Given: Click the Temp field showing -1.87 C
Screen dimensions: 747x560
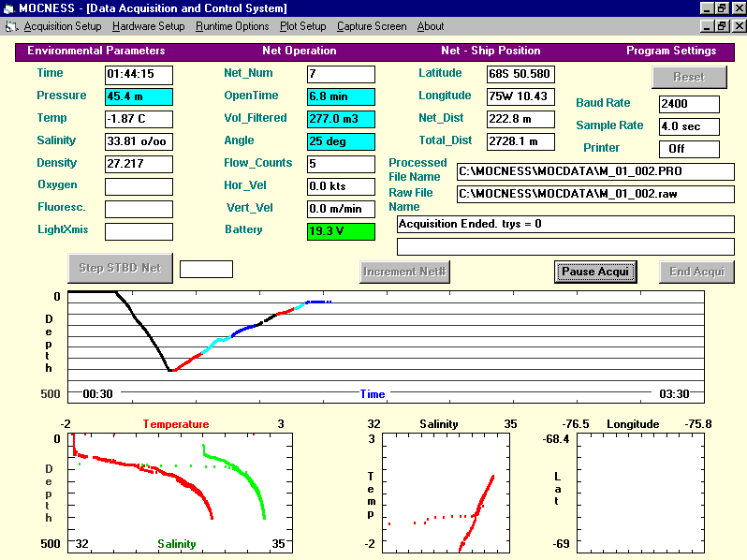Looking at the screenshot, I should pyautogui.click(x=139, y=119).
